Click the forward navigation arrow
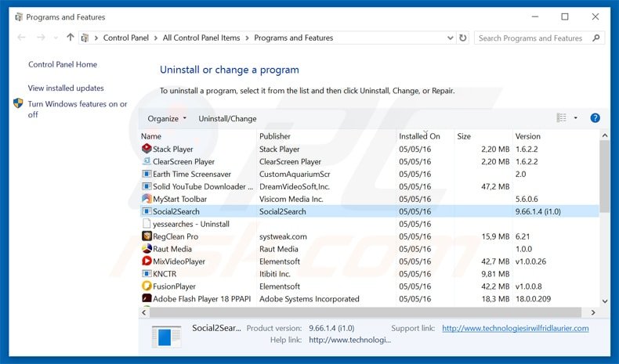Viewport: 619px width, 364px height. pyautogui.click(x=41, y=38)
